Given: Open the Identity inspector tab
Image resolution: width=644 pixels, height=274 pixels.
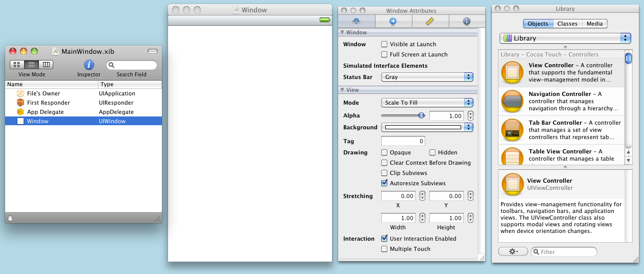Looking at the screenshot, I should pos(467,21).
